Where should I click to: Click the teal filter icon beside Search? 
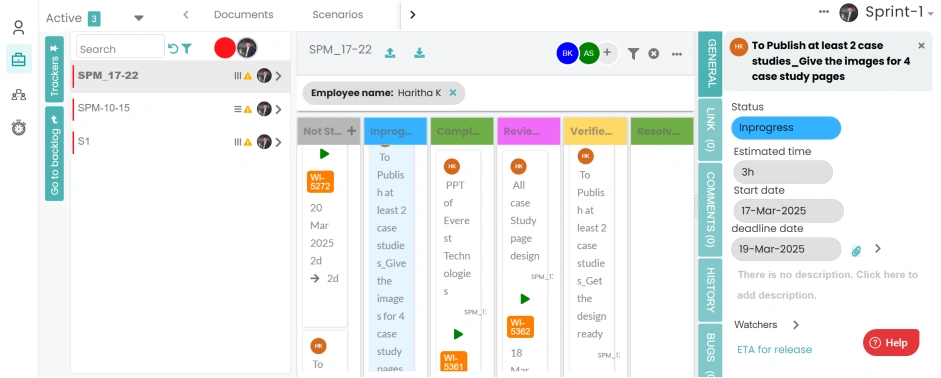tap(187, 49)
